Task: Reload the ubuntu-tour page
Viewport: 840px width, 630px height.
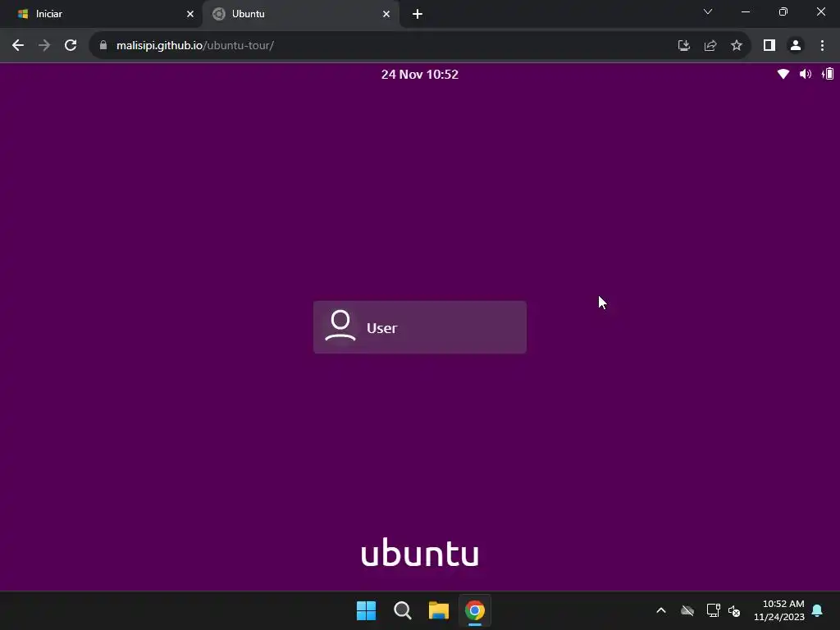Action: tap(71, 46)
